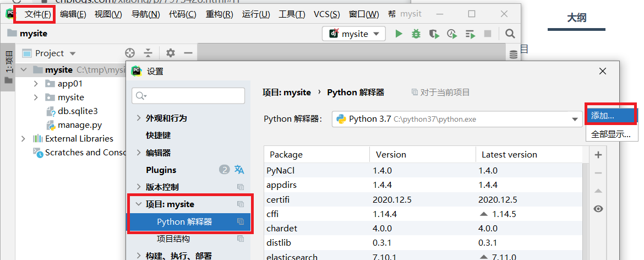Select the certifi package row
Screen dimensions: 644x260
click(x=423, y=200)
